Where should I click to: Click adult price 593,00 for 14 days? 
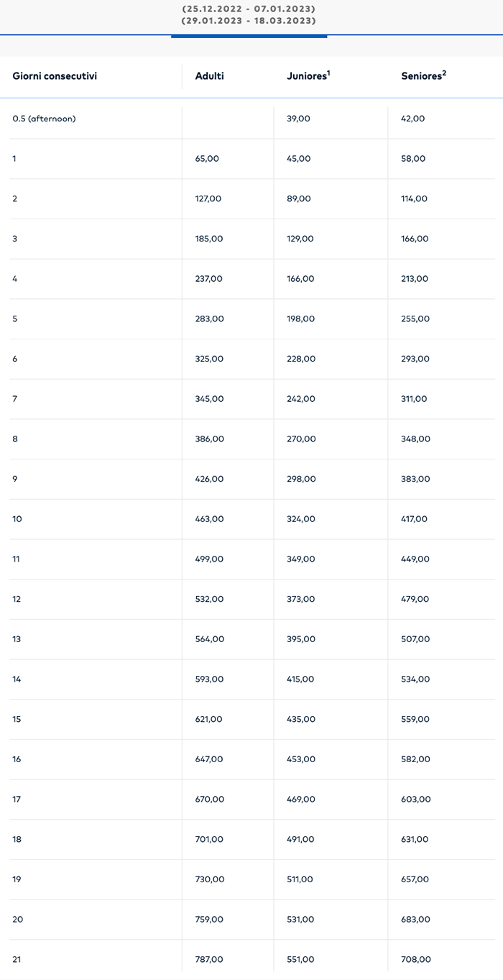(209, 679)
